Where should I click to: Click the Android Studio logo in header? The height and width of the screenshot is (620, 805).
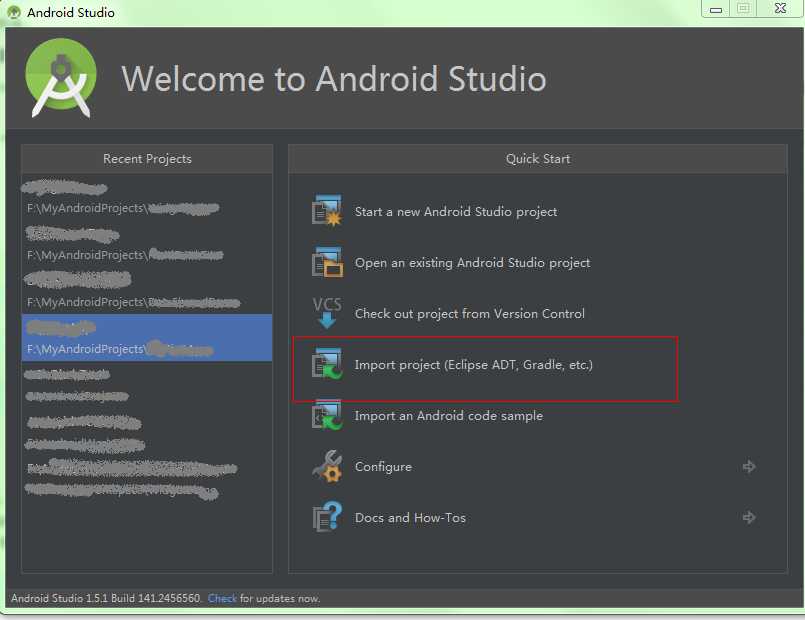61,78
